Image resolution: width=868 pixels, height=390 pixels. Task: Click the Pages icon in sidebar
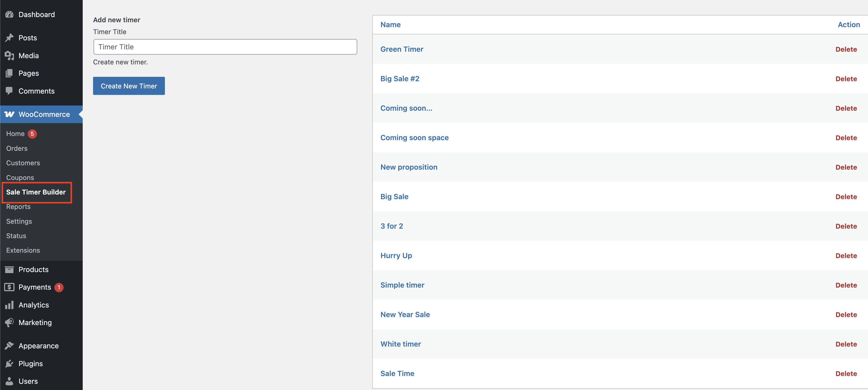tap(9, 73)
